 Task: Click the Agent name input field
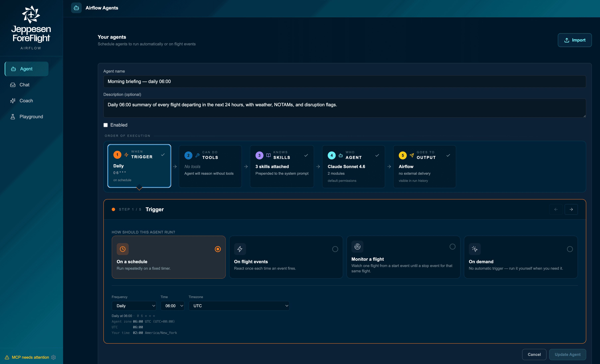click(x=344, y=81)
